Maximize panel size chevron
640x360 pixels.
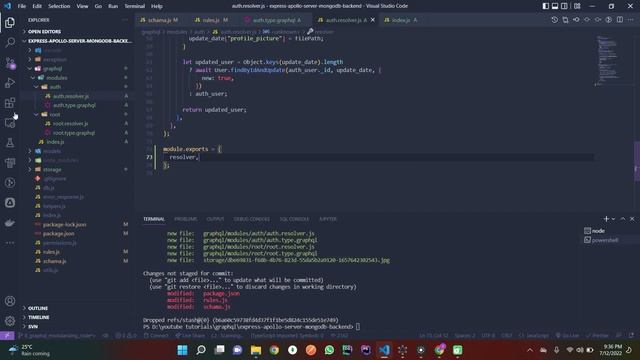[623, 219]
